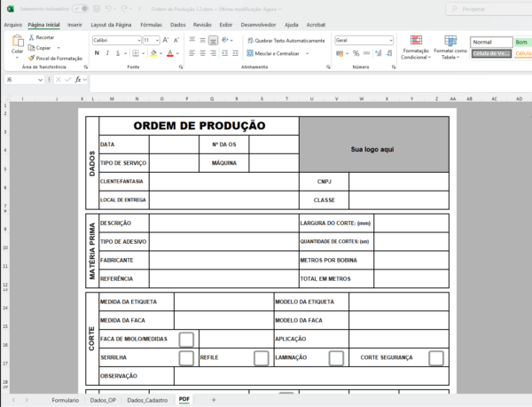Click the formula bar input area
The height and width of the screenshot is (407, 532).
310,83
